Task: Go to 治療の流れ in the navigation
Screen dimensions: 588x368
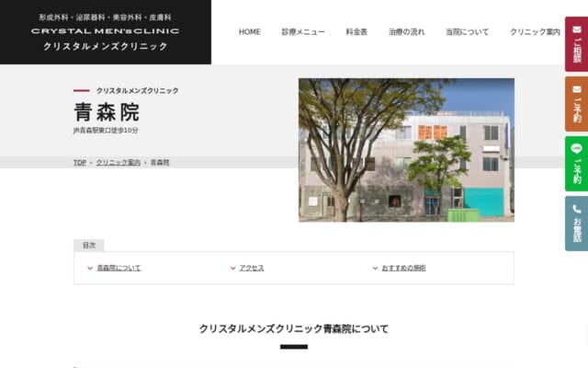Action: (406, 32)
